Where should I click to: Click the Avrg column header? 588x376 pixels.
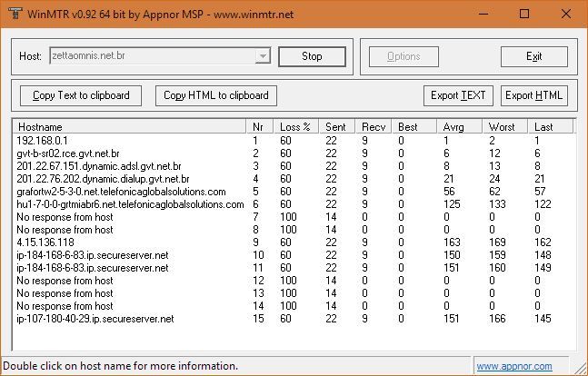[x=459, y=127]
